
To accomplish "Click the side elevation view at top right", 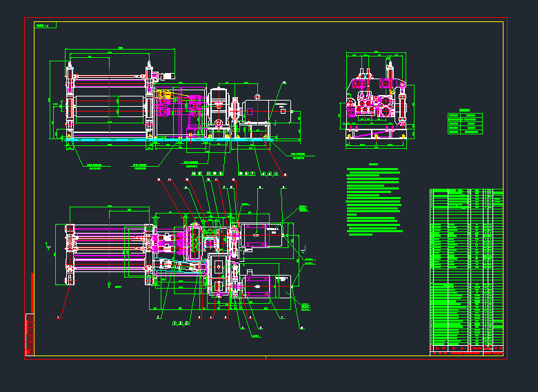I will [375, 103].
